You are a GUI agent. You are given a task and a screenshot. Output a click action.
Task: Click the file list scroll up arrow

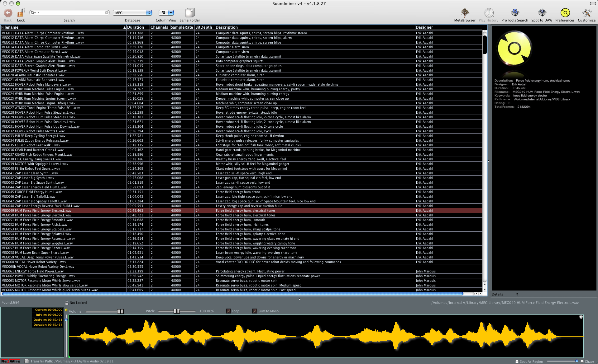click(485, 285)
